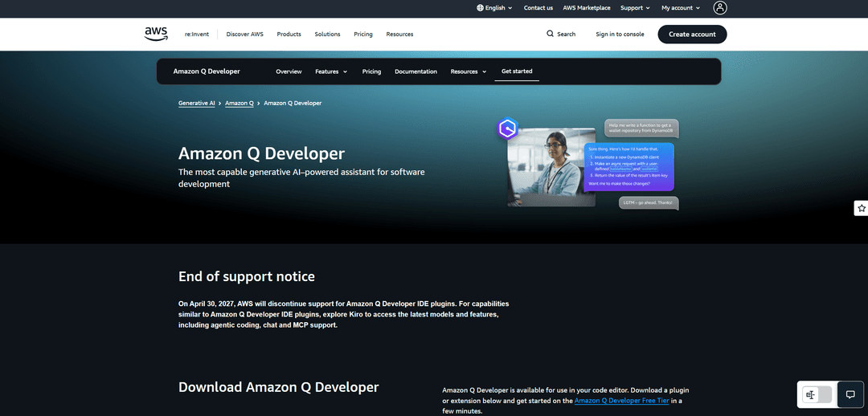Expand the Features submenu
This screenshot has width=868, height=416.
tap(331, 71)
